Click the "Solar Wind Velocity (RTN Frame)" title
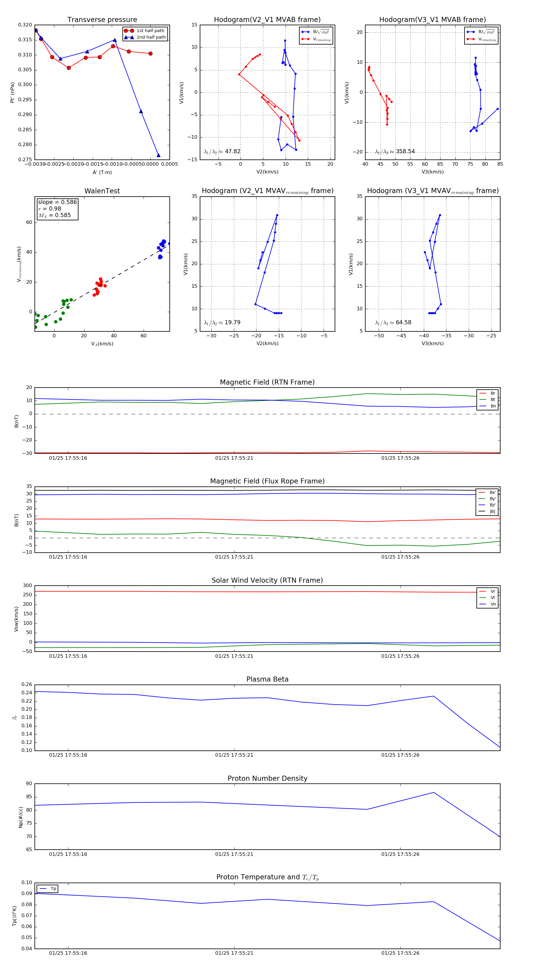The image size is (535, 980). click(x=267, y=580)
